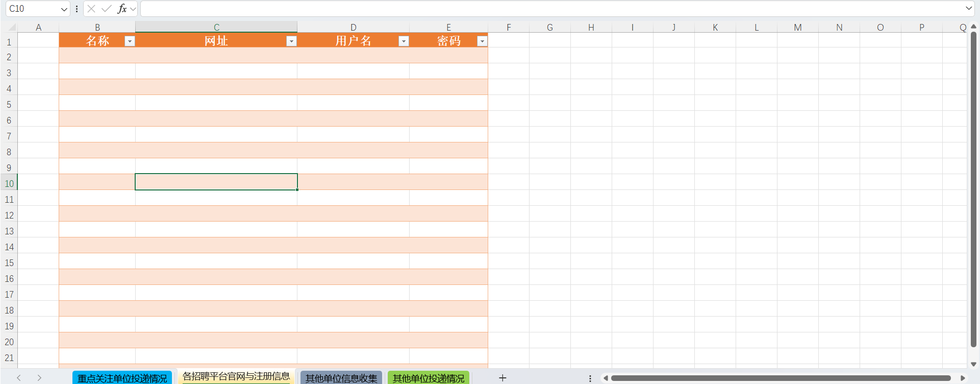Add a new sheet with plus icon
Screen dimensions: 980x384
click(x=502, y=378)
